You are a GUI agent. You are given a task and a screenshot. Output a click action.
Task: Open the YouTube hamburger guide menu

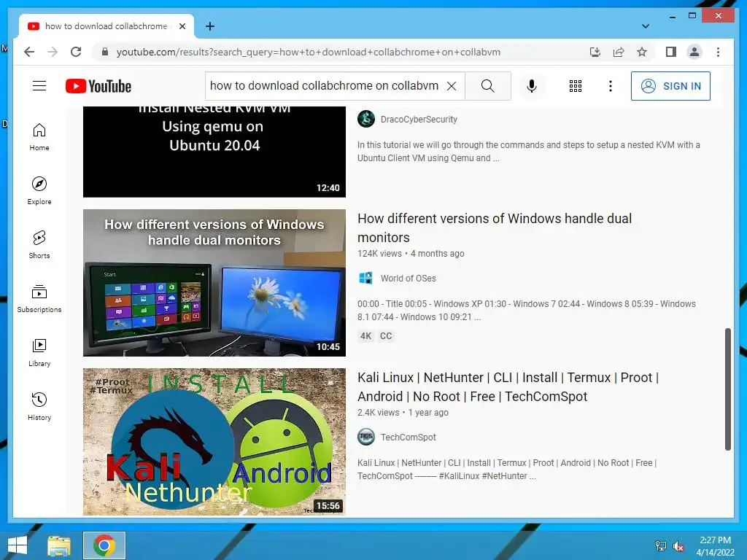pyautogui.click(x=39, y=86)
